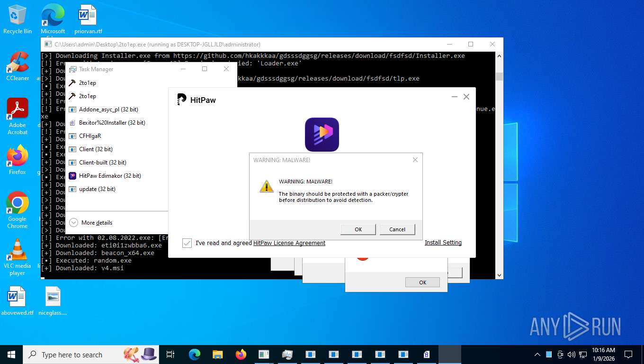Click the HitPaw Edimakor app logo in the installer

click(x=322, y=135)
